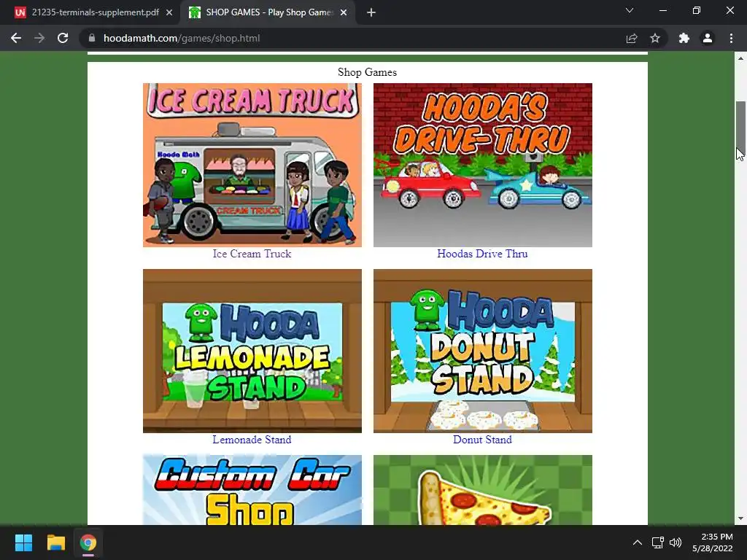Image resolution: width=747 pixels, height=560 pixels.
Task: Select the SHOP GAMES tab
Action: point(268,12)
